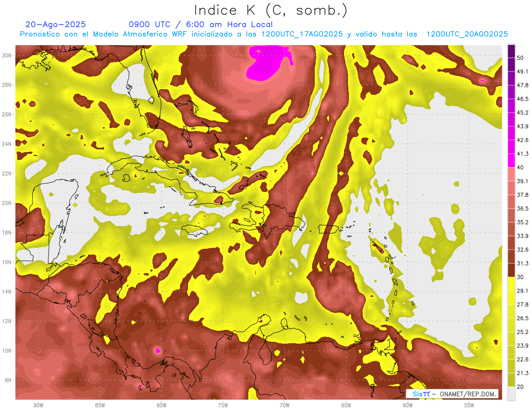Viewport: 532px width, 411px height.
Task: Click the '35.2' color scale value
Action: 522,223
